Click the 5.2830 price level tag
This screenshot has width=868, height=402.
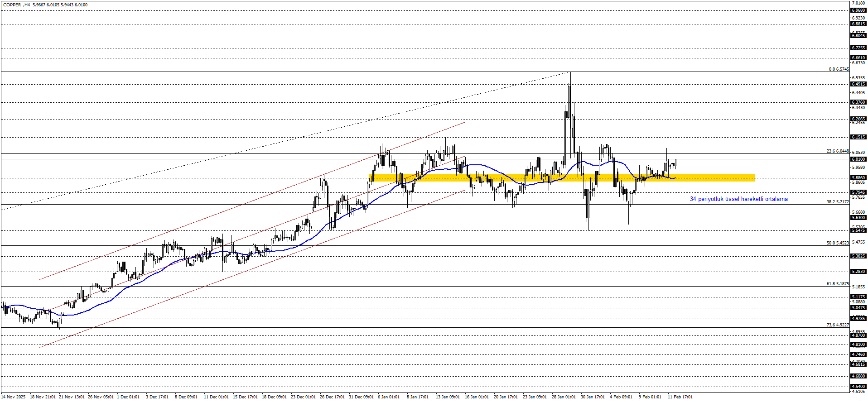[x=858, y=272]
